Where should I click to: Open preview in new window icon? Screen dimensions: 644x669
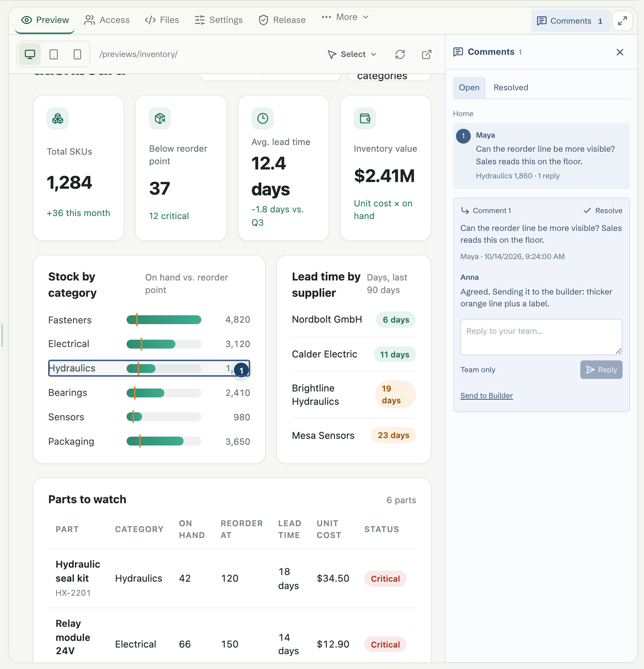[427, 54]
